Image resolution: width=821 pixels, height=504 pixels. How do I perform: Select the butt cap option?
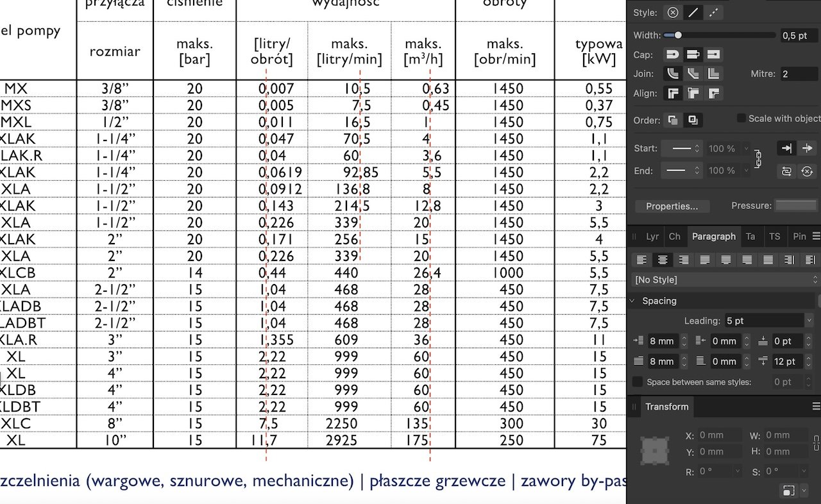pos(693,55)
